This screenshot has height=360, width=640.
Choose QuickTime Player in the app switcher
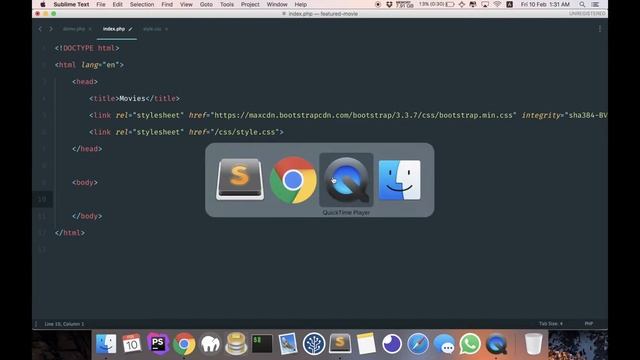click(346, 180)
